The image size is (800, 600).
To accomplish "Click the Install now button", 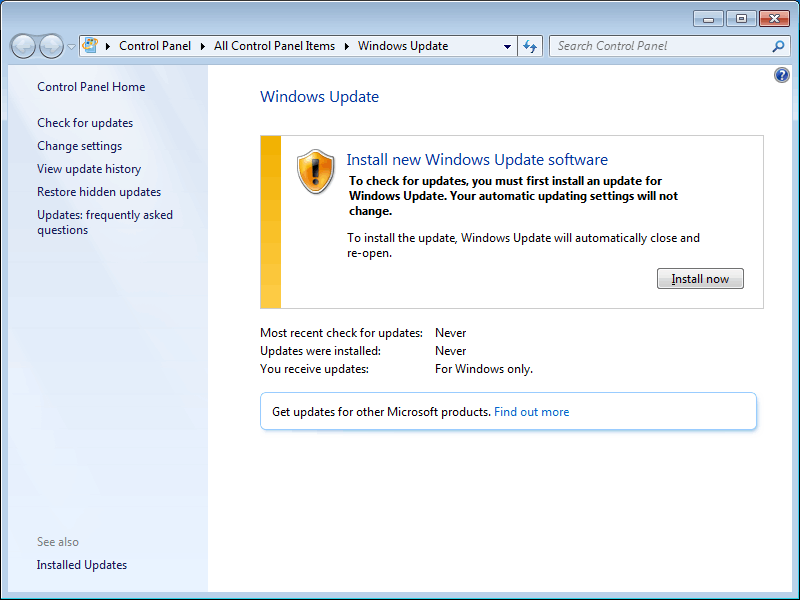I will pos(700,278).
